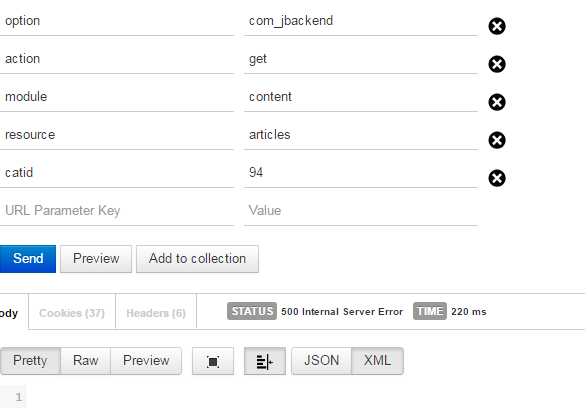Switch response format to JSON
Image resolution: width=585 pixels, height=419 pixels.
(x=321, y=361)
